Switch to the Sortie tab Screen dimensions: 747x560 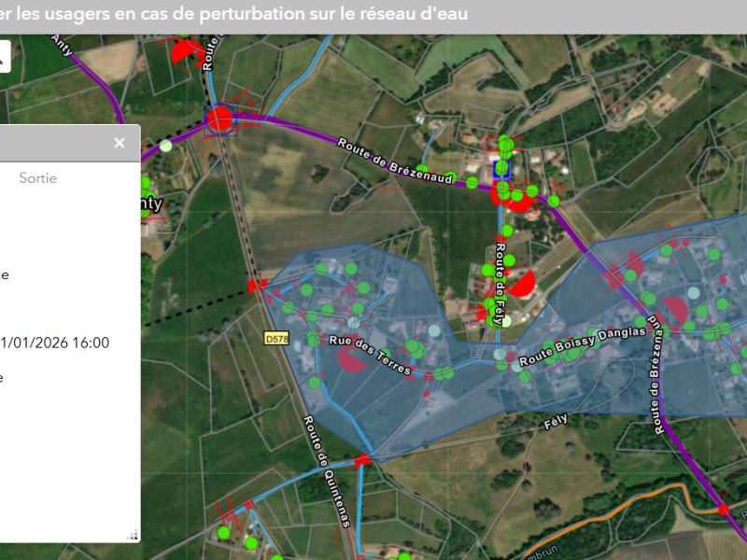pos(38,178)
